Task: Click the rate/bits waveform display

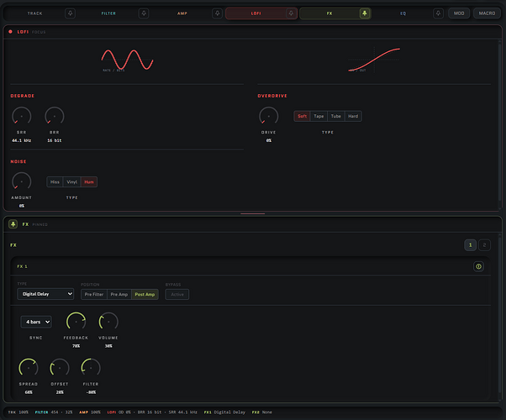Action: pyautogui.click(x=127, y=60)
